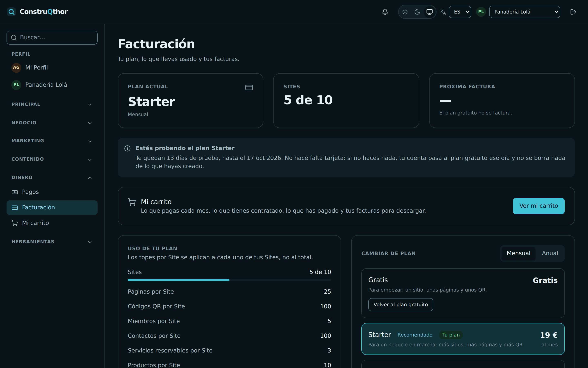Open the Panadería Lolá account selector
Viewport: 588px width, 368px height.
point(524,12)
